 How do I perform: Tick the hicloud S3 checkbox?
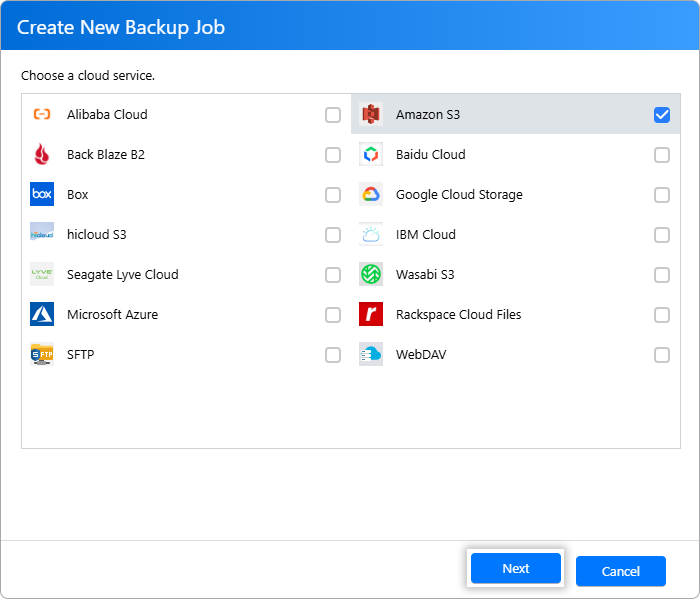click(x=333, y=235)
